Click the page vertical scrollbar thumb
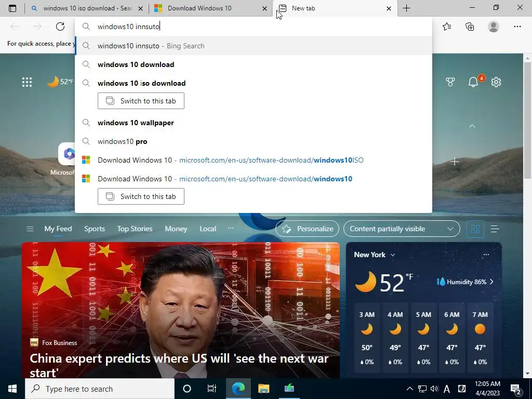 (x=528, y=120)
